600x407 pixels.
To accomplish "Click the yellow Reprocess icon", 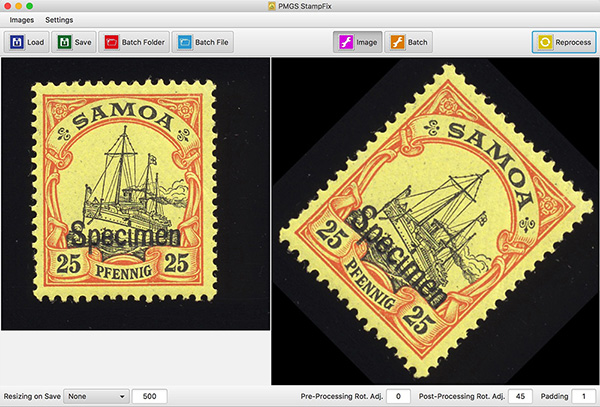I will coord(545,42).
